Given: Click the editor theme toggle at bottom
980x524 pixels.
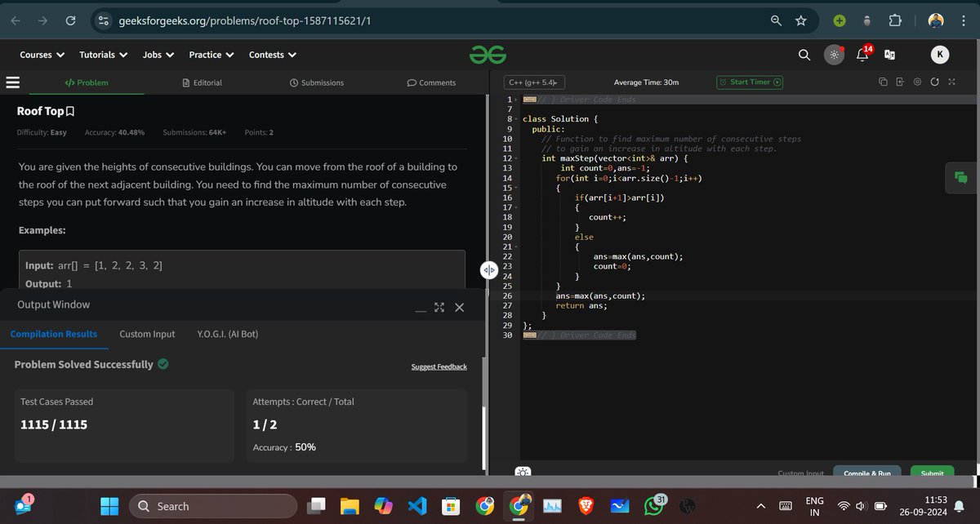Looking at the screenshot, I should pos(523,472).
